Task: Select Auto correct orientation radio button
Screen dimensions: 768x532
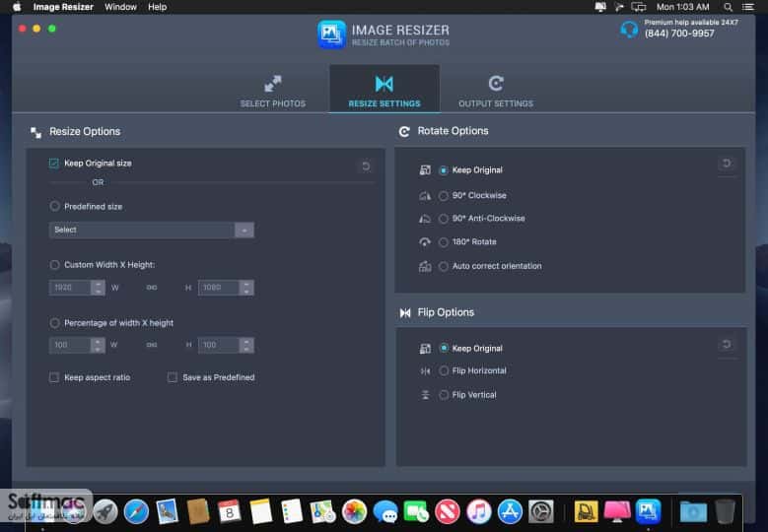Action: click(444, 266)
